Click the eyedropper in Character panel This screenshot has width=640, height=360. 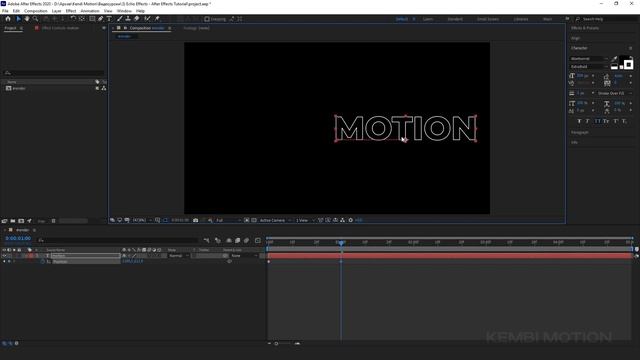pyautogui.click(x=614, y=59)
